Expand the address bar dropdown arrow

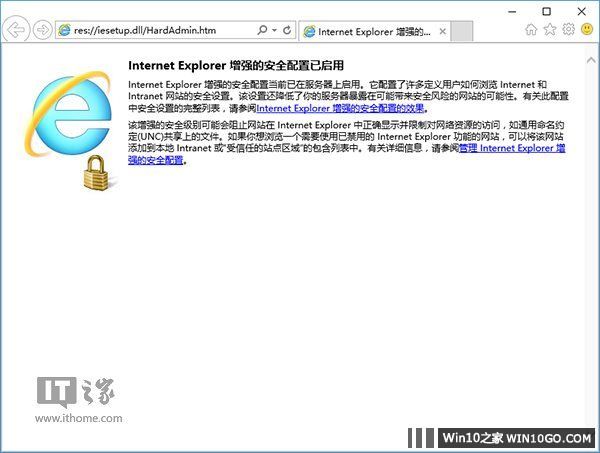[x=274, y=30]
